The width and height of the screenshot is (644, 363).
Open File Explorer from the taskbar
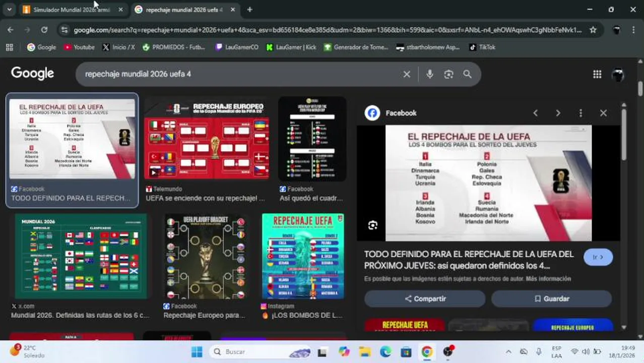pos(365,352)
